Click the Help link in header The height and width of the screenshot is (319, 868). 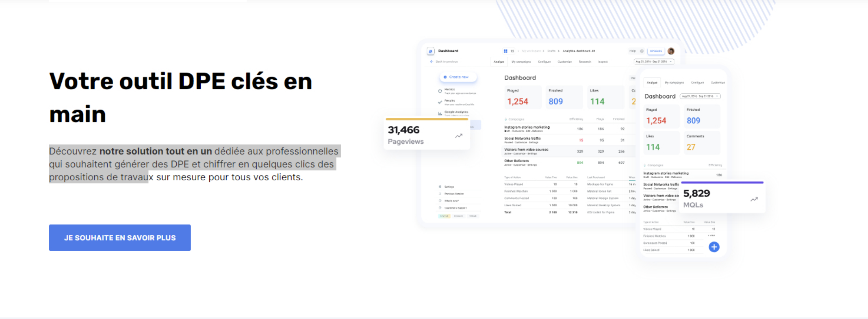click(x=632, y=51)
